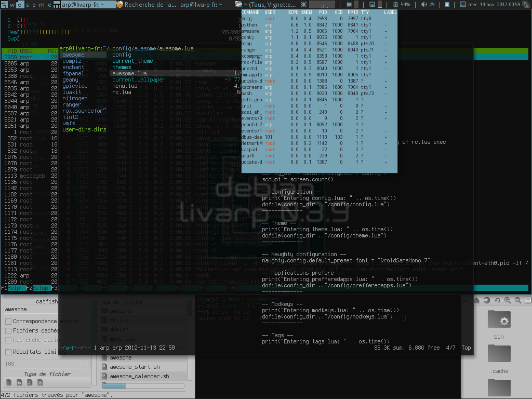Enable Correspondance exacte checkbox in catfish
The image size is (532, 399).
point(8,321)
